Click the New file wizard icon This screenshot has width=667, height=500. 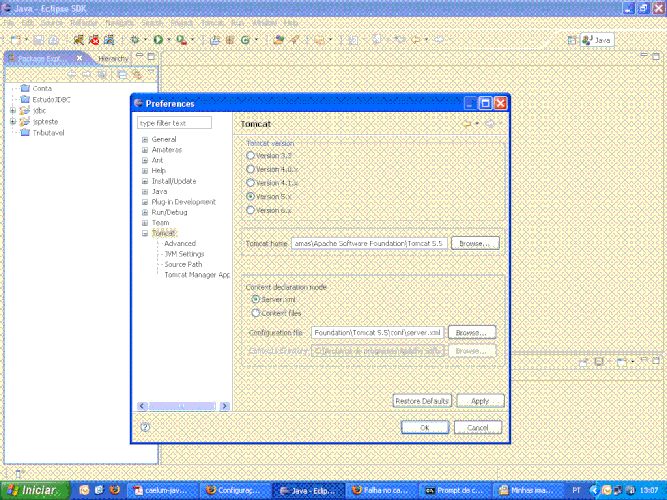pyautogui.click(x=16, y=40)
